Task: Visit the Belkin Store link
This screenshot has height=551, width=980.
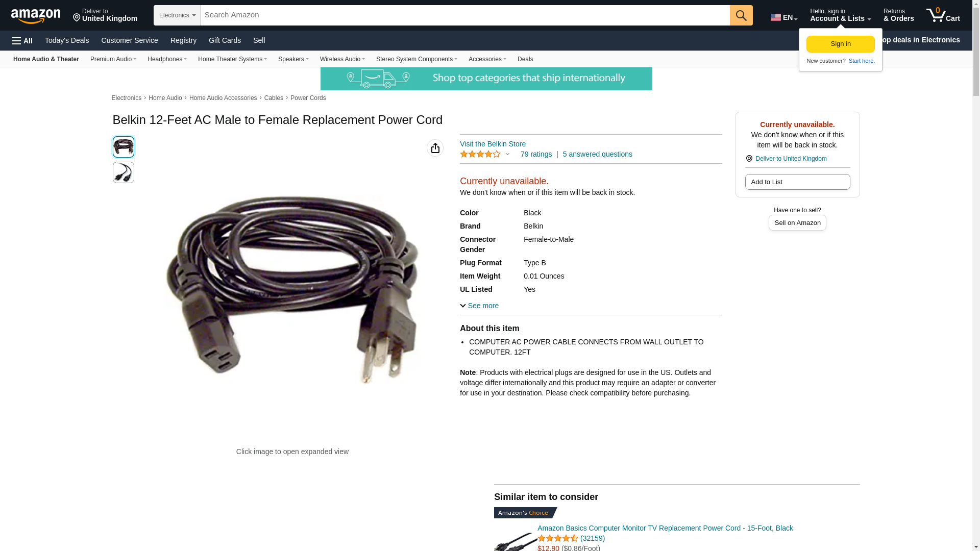Action: click(493, 144)
